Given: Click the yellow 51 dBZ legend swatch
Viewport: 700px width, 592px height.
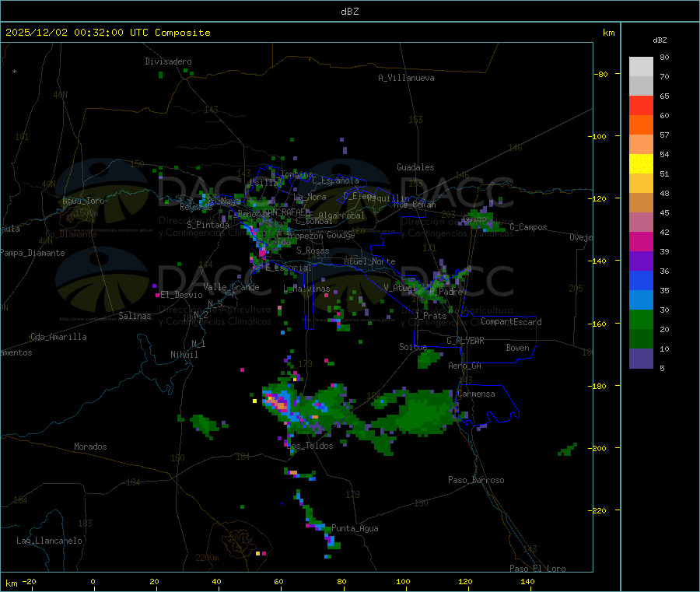Looking at the screenshot, I should pos(641,164).
